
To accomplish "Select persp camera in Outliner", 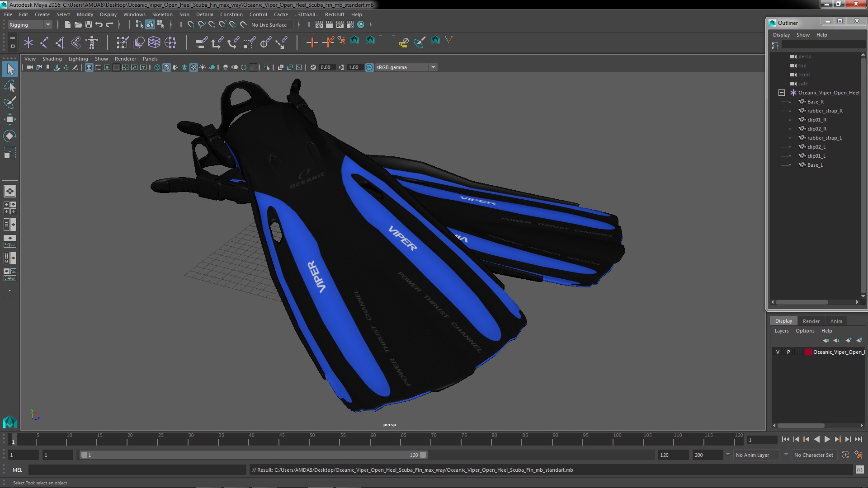I will [x=804, y=56].
